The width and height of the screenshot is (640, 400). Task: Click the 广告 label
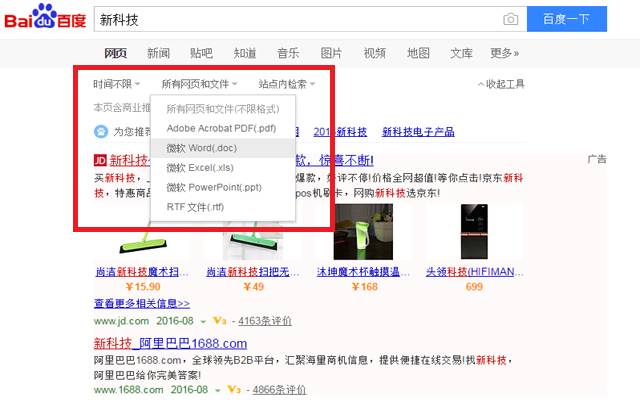pos(597,159)
